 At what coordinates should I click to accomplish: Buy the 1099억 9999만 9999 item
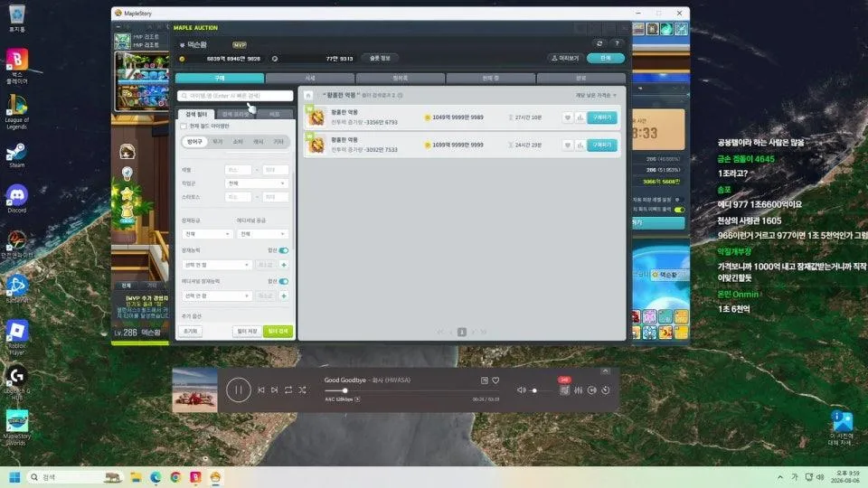[x=602, y=145]
